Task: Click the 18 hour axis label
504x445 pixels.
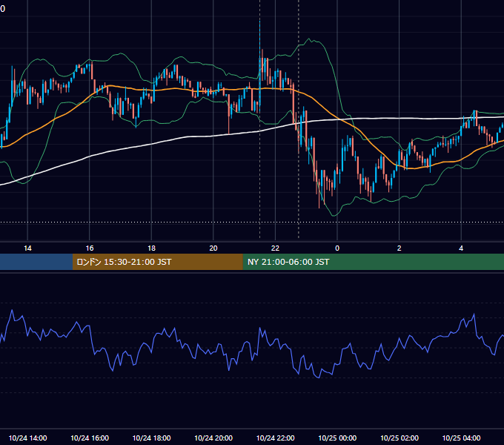Action: [x=151, y=248]
